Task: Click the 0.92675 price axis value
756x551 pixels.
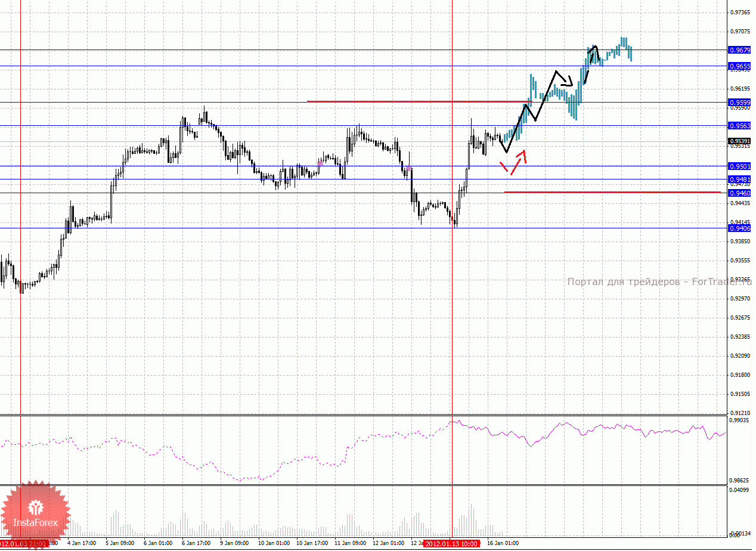Action: (x=741, y=318)
